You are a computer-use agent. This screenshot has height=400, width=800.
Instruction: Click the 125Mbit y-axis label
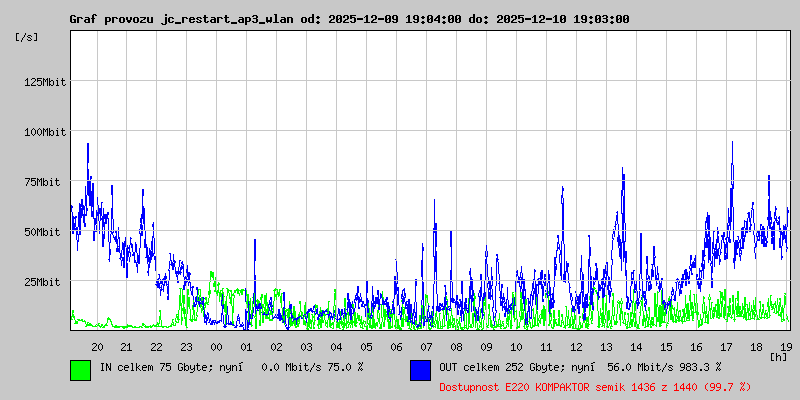pyautogui.click(x=44, y=82)
